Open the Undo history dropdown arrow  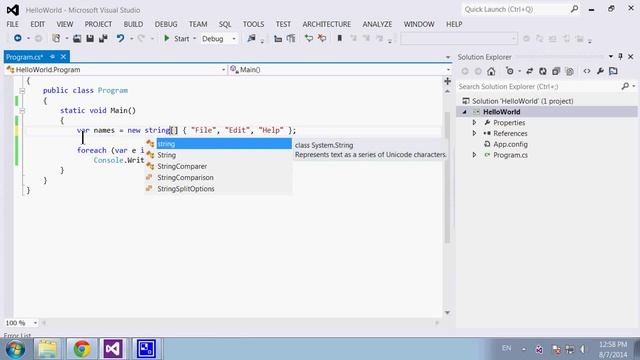pos(131,39)
